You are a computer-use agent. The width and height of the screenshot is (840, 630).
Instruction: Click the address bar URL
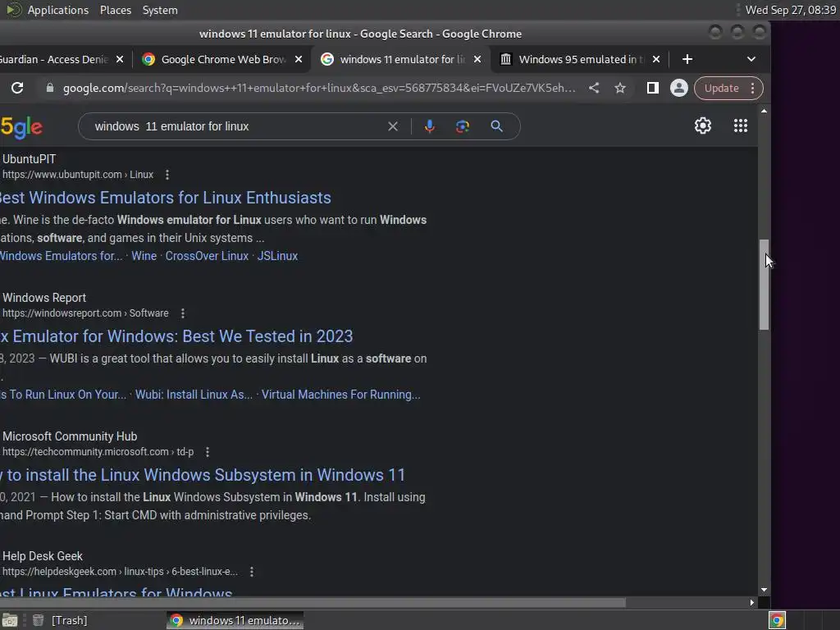[x=319, y=88]
